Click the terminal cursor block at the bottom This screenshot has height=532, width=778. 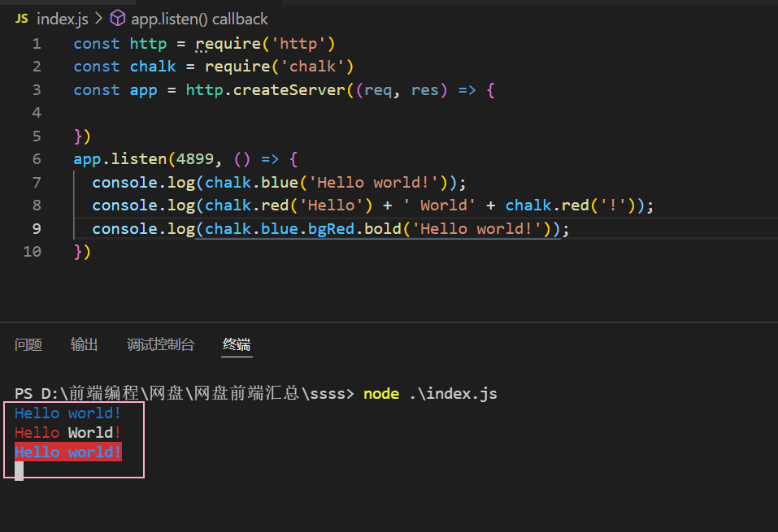[x=18, y=469]
